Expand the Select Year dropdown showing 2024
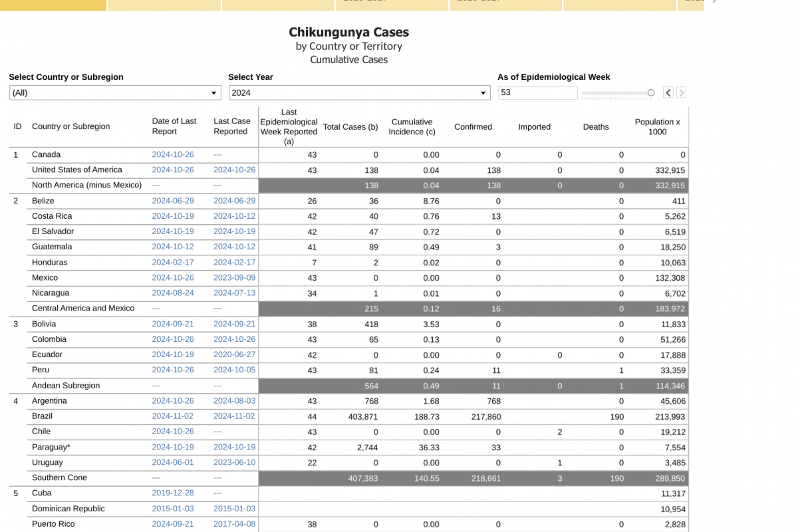The height and width of the screenshot is (532, 798). [359, 93]
